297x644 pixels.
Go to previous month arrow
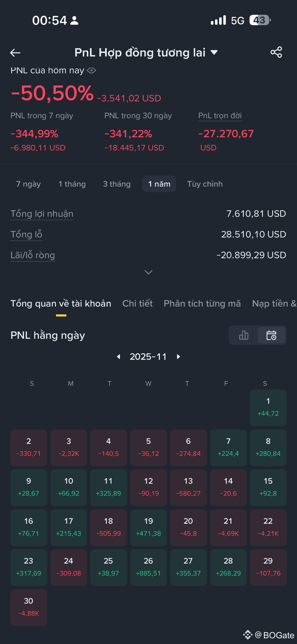tap(119, 357)
